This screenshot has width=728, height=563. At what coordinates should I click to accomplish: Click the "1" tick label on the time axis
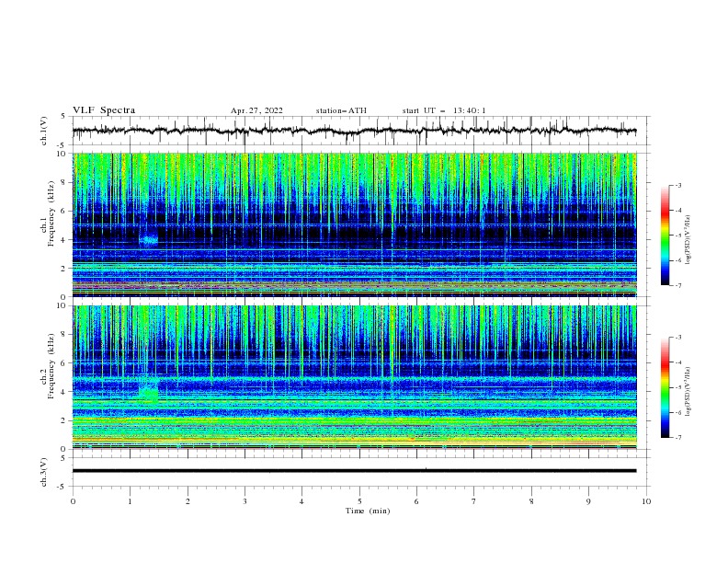130,501
